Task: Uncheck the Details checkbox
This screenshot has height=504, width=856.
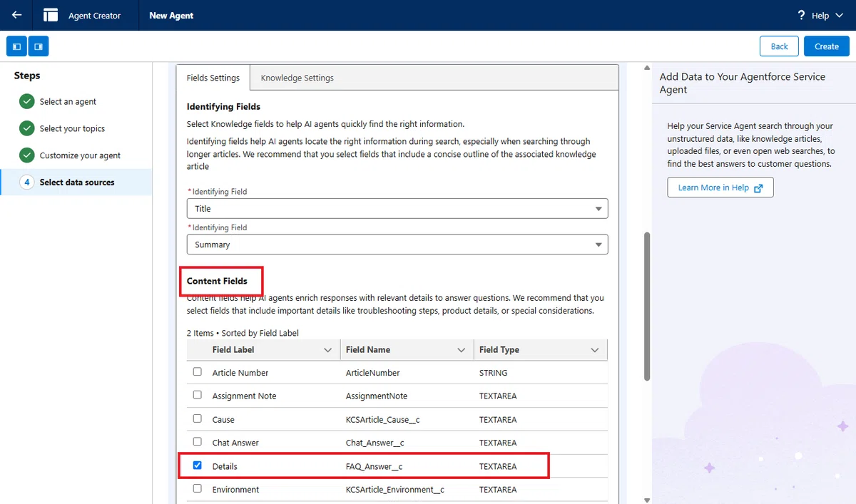Action: click(x=198, y=466)
